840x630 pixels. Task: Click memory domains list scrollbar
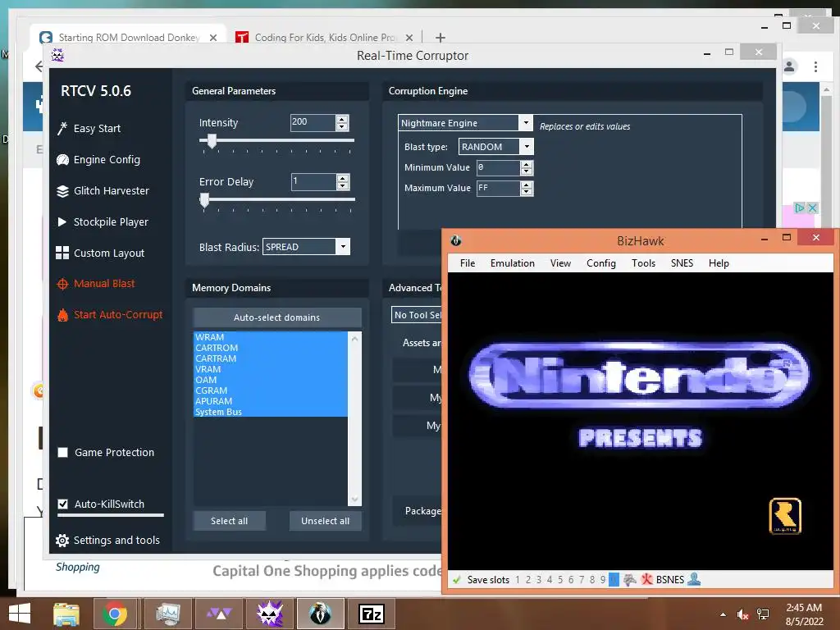(x=354, y=418)
